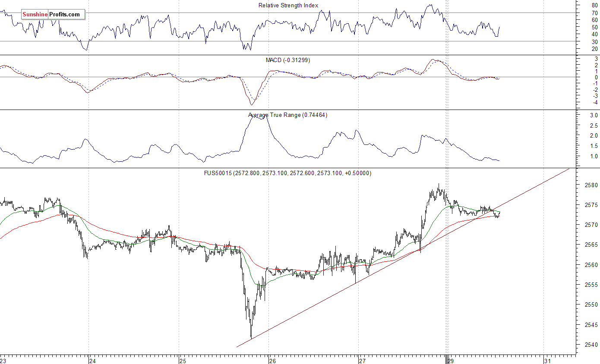Click the date axis label 29
600x364 pixels.
(451, 361)
